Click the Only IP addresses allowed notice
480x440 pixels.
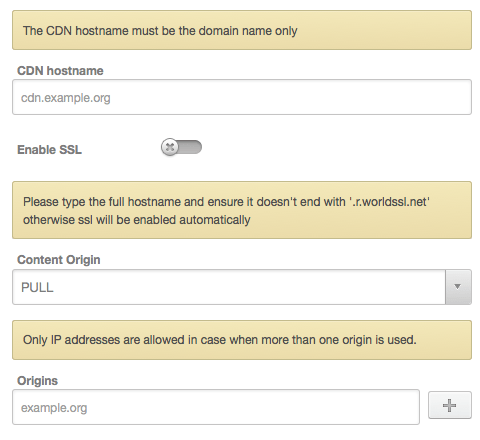(x=242, y=340)
